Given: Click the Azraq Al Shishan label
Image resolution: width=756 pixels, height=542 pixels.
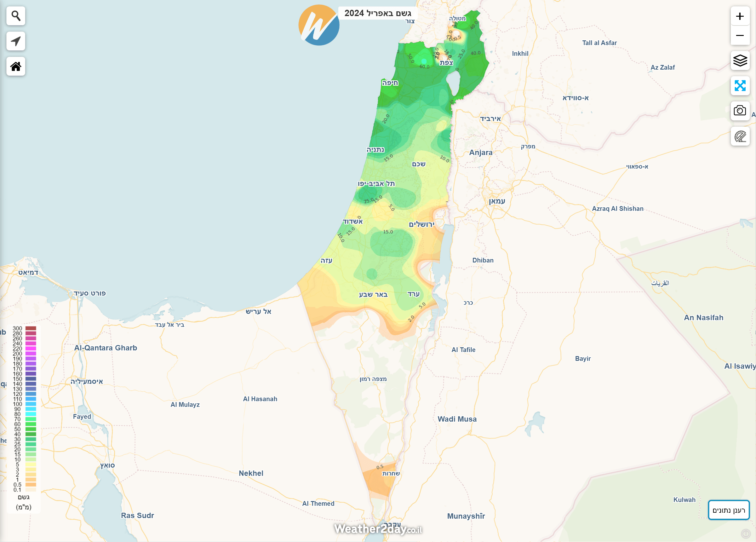Looking at the screenshot, I should [x=618, y=209].
